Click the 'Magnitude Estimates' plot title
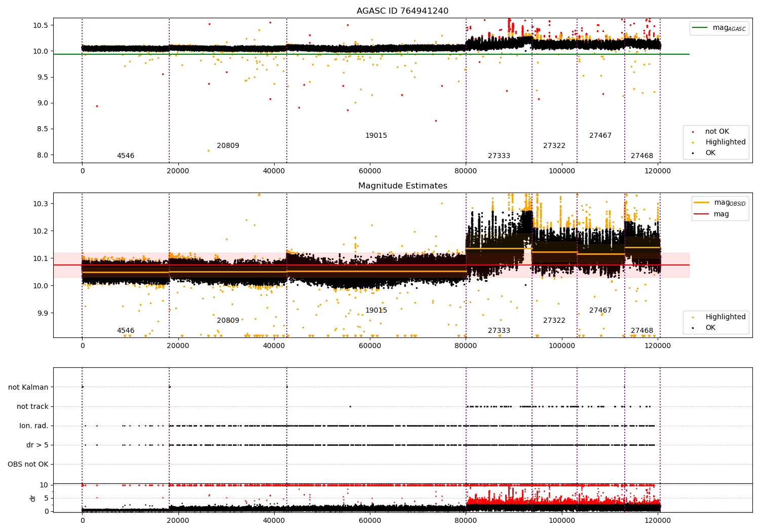The image size is (760, 532). click(402, 186)
